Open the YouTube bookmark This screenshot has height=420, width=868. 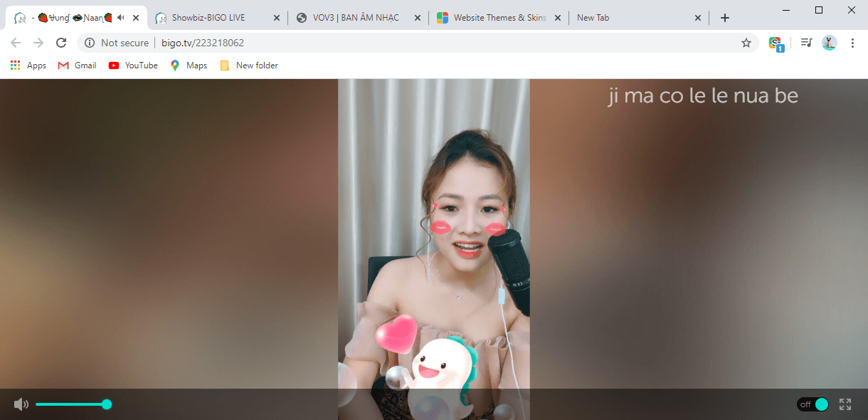tap(133, 65)
